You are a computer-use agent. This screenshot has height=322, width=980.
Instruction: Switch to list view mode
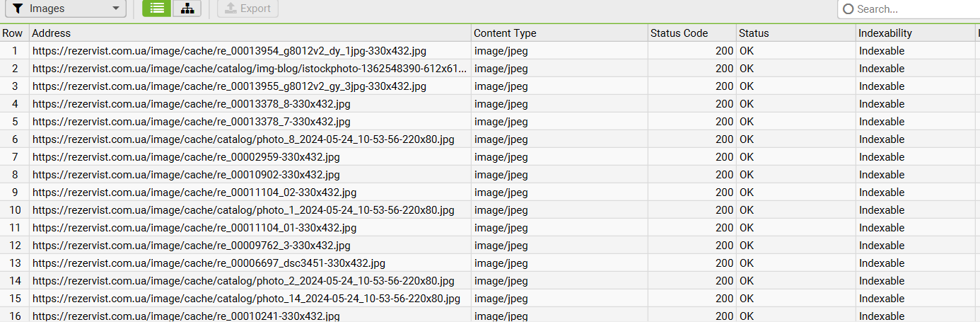tap(156, 8)
